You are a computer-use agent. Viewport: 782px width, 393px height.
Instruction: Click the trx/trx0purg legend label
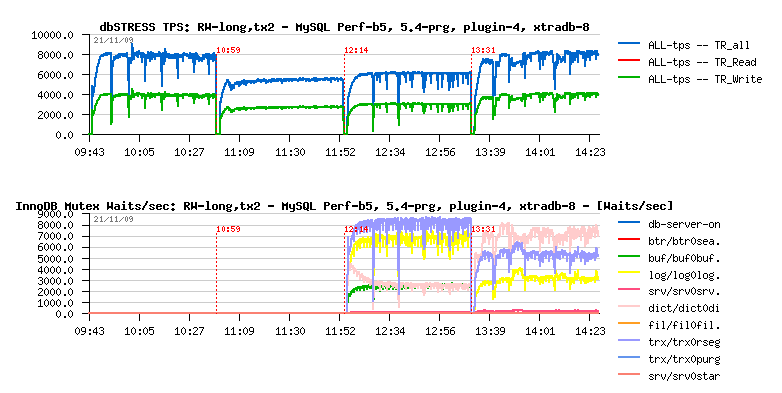[x=684, y=359]
